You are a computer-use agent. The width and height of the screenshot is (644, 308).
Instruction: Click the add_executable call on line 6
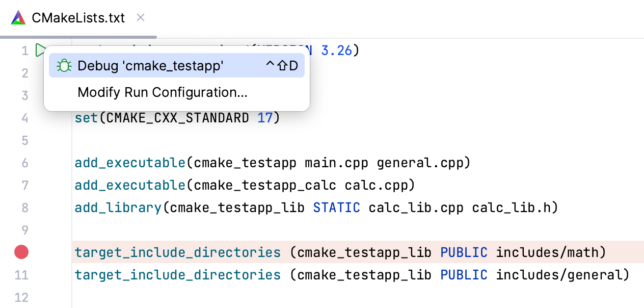coord(129,163)
